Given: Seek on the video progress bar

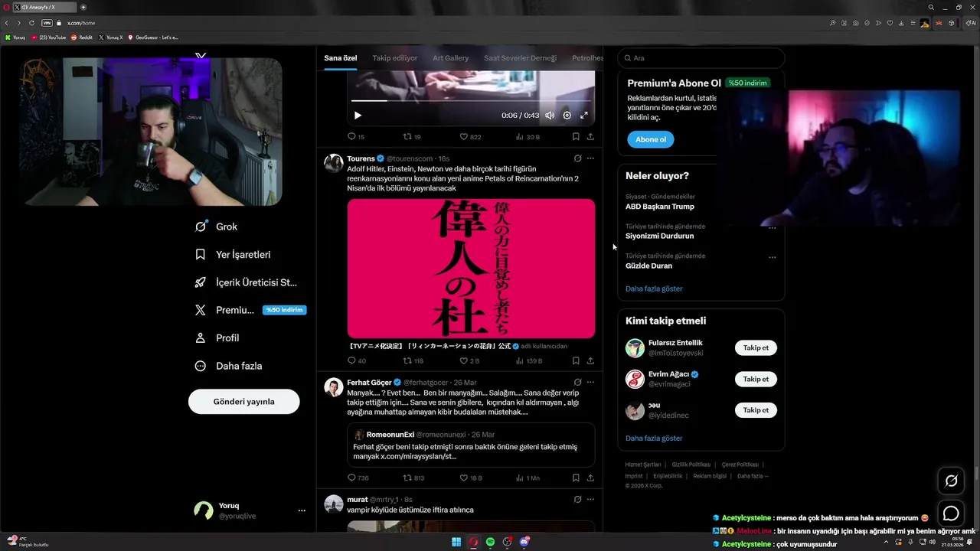Looking at the screenshot, I should [x=471, y=100].
